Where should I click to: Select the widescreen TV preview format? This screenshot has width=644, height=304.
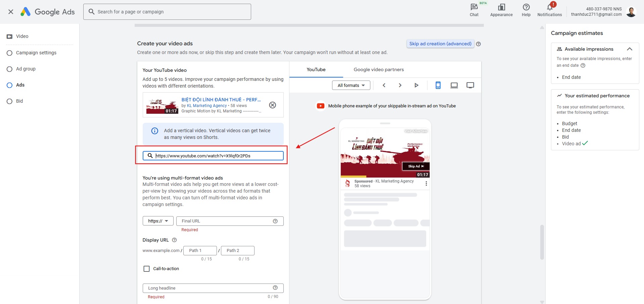click(470, 85)
